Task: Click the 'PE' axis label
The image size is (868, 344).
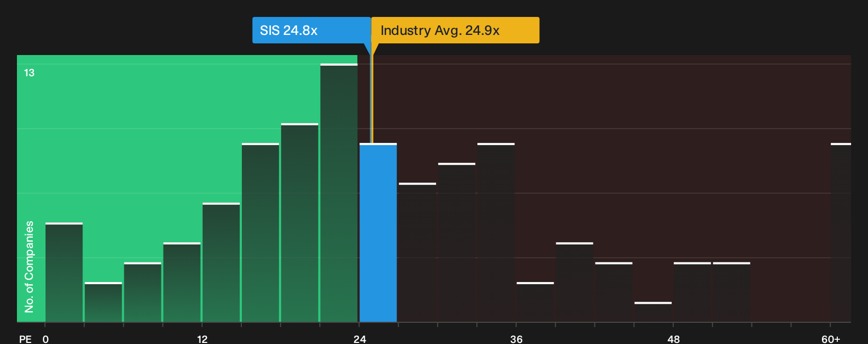Action: tap(25, 339)
